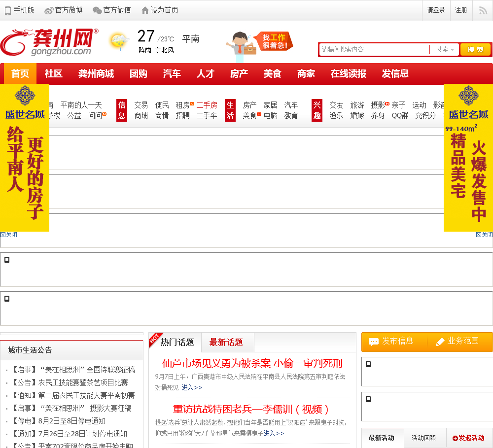This screenshot has height=448, width=493.
Task: Open notice 【启事】“美在相思洲” 摄影大赛征稿
Action: click(71, 408)
